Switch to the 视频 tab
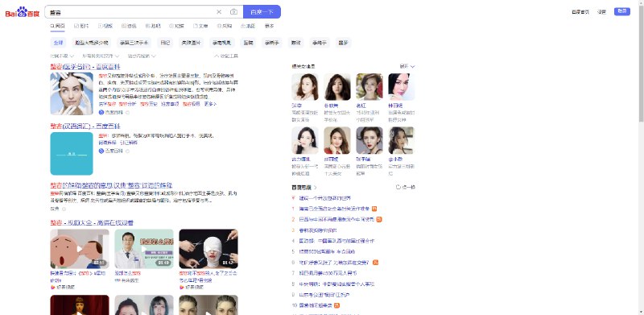The width and height of the screenshot is (644, 315). 105,26
